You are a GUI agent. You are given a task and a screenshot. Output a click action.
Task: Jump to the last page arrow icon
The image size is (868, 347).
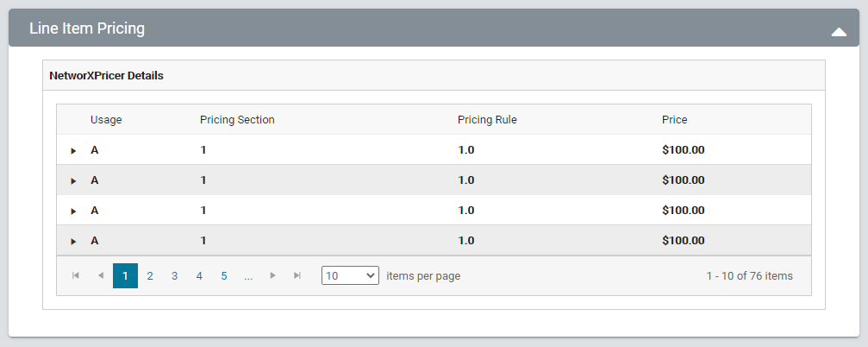pyautogui.click(x=297, y=276)
